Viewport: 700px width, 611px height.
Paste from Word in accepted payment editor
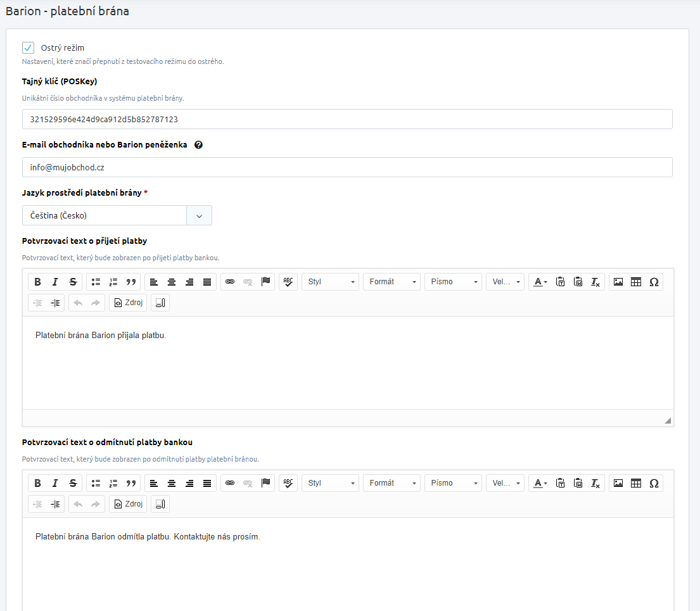click(x=578, y=282)
